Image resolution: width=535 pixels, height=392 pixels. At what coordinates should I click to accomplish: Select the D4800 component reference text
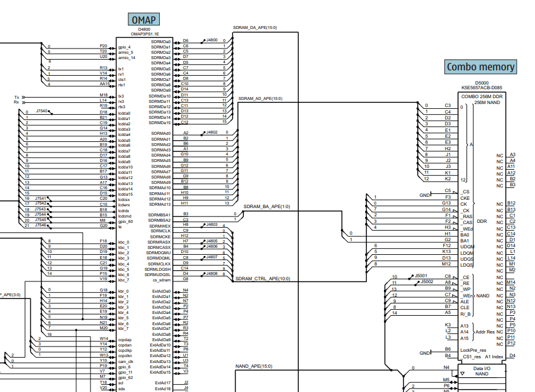[144, 30]
